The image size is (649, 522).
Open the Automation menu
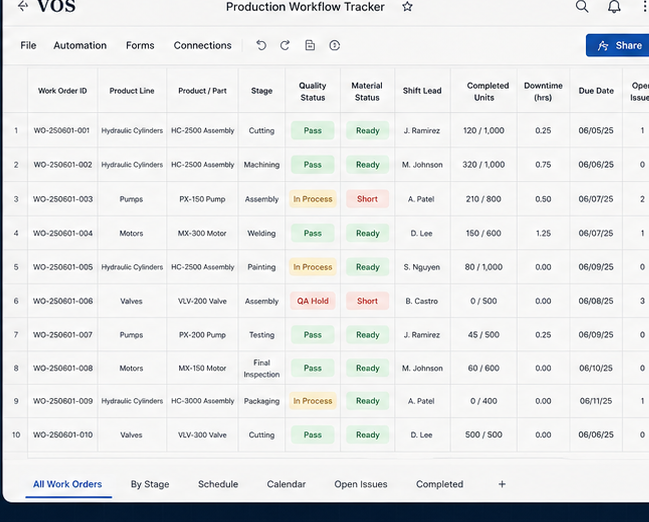tap(80, 45)
